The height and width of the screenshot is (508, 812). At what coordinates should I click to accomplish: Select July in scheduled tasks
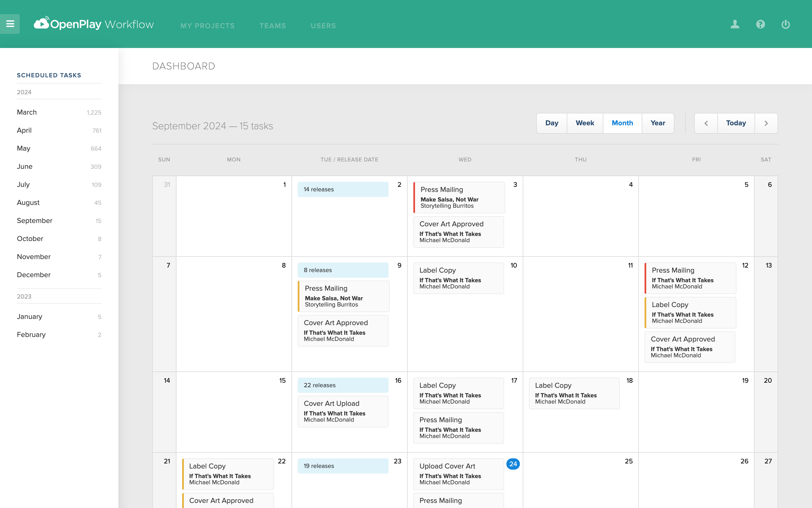coord(59,185)
